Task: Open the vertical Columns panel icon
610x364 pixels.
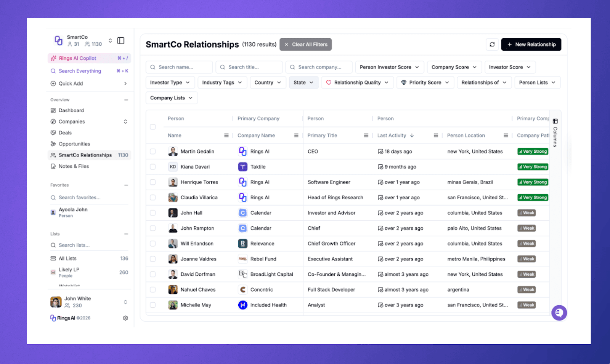Action: tap(555, 121)
